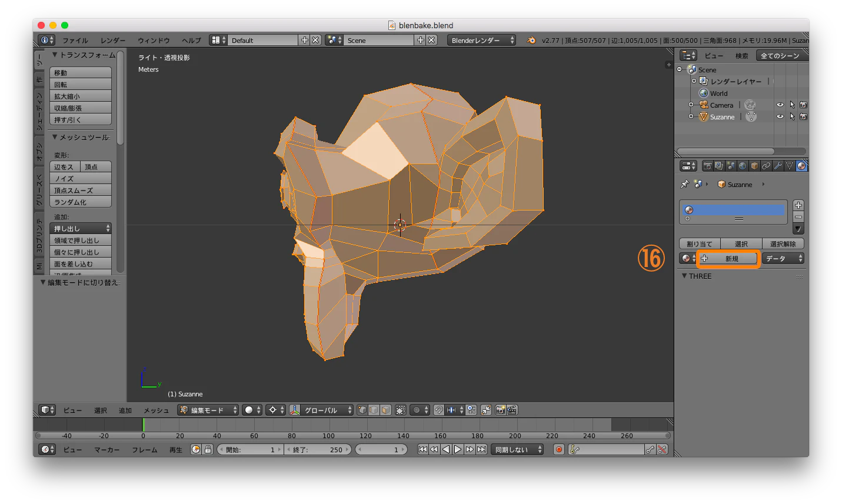This screenshot has height=504, width=842.
Task: Open the Render properties camera tab
Action: tap(707, 166)
